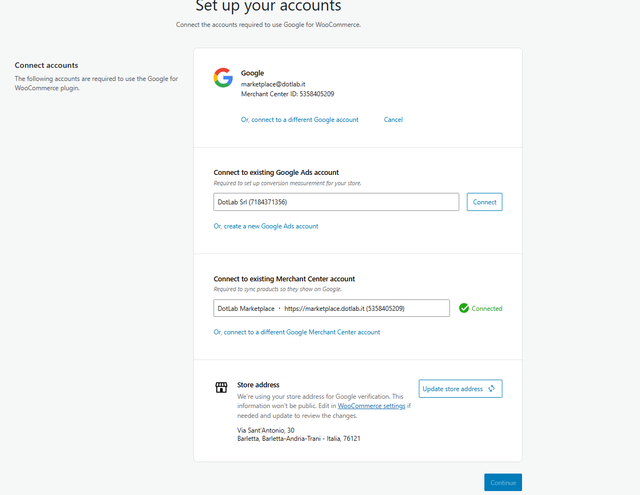
Task: Click the Set up your accounts title
Action: tap(268, 6)
